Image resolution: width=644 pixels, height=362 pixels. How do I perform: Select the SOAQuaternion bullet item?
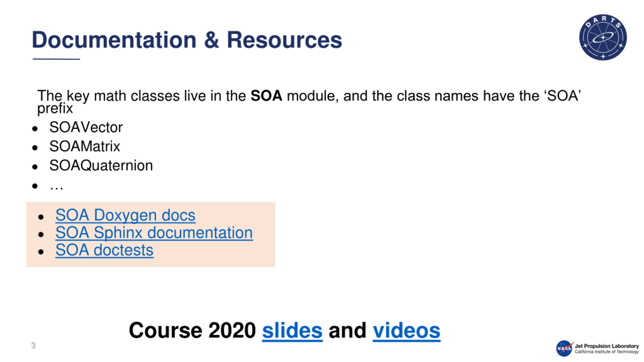[x=101, y=165]
